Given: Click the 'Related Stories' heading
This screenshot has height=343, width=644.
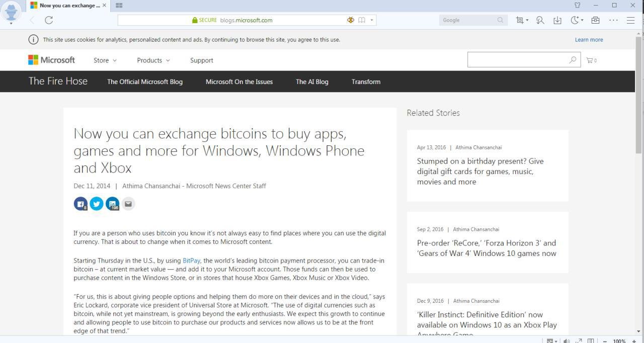Looking at the screenshot, I should pyautogui.click(x=433, y=113).
